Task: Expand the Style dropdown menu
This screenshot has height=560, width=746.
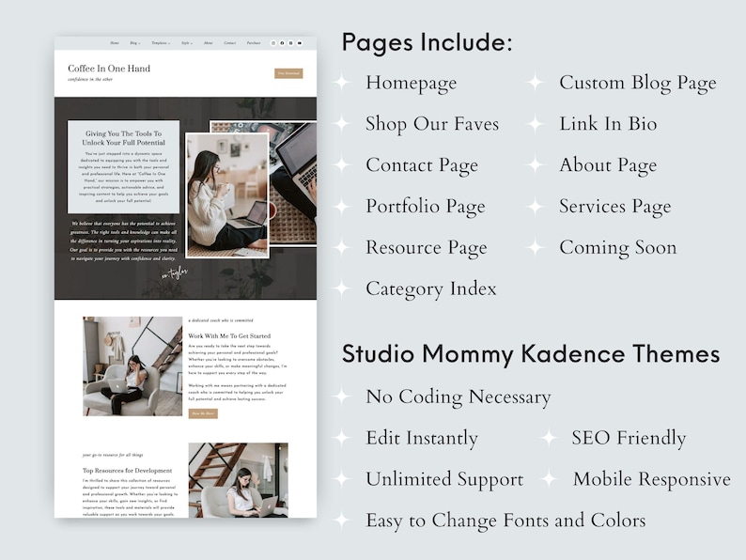Action: [186, 43]
